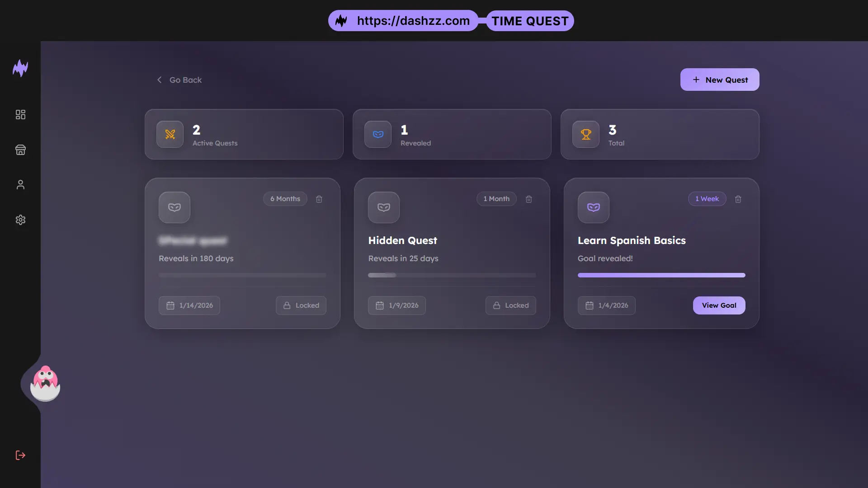Open the 6 Months duration selector
This screenshot has height=488, width=868.
(x=285, y=199)
